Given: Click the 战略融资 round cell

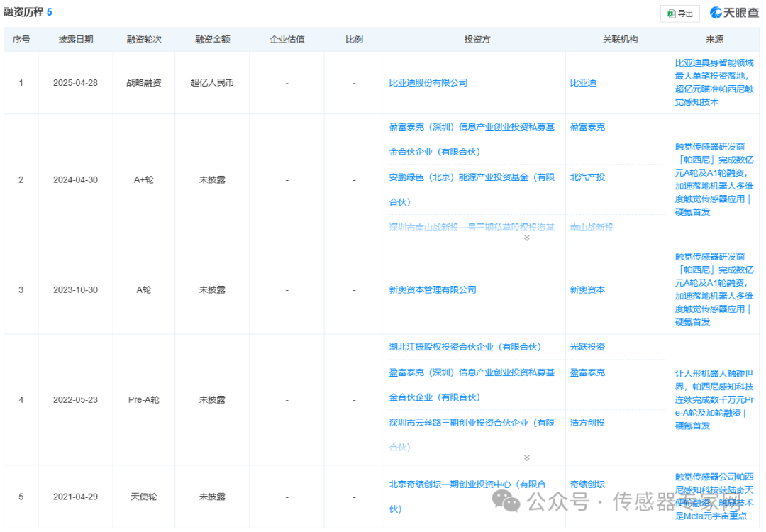Looking at the screenshot, I should pyautogui.click(x=144, y=83).
